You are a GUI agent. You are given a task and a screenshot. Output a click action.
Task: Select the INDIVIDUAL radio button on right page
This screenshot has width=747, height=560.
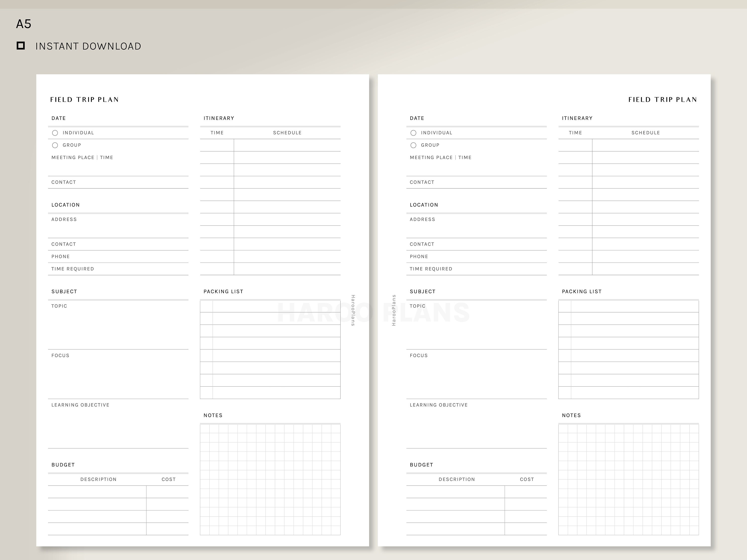[x=413, y=133]
